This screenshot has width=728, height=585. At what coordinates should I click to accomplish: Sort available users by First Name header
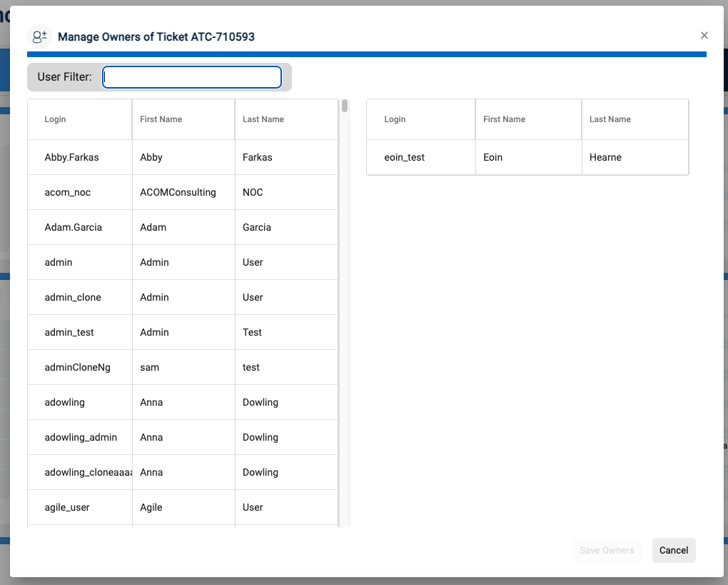161,119
